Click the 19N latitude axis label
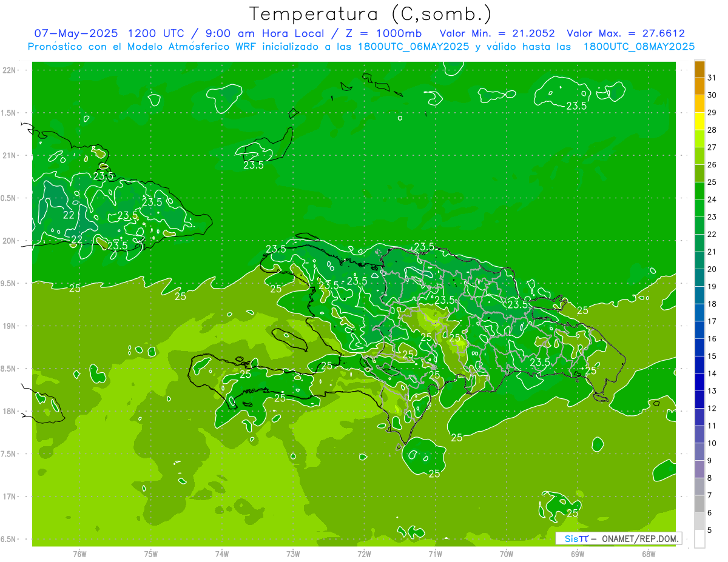 pos(8,326)
